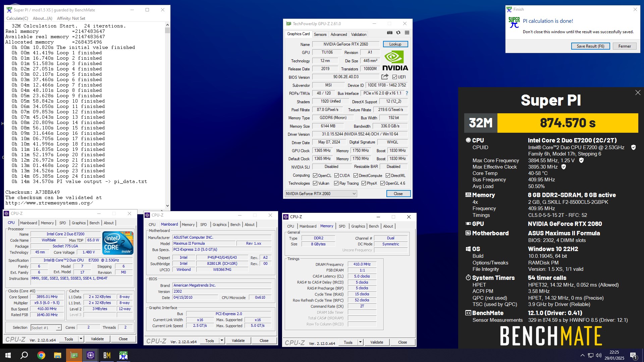Screen dimensions: 644x362
Task: Toggle the DirectCompute checkbox
Action: pyautogui.click(x=356, y=176)
